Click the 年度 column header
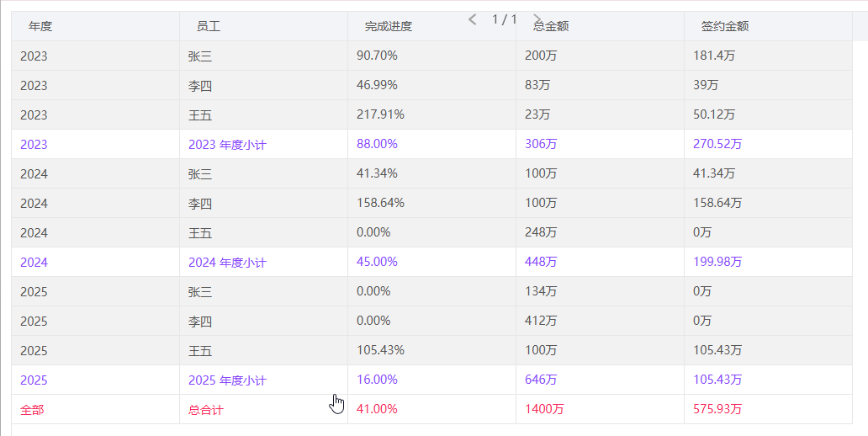 (x=40, y=26)
